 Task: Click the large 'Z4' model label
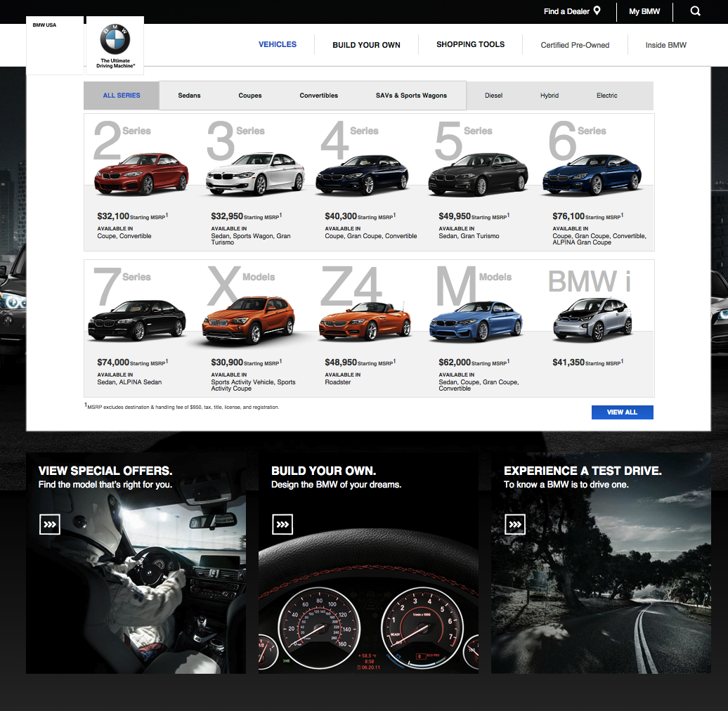coord(351,286)
